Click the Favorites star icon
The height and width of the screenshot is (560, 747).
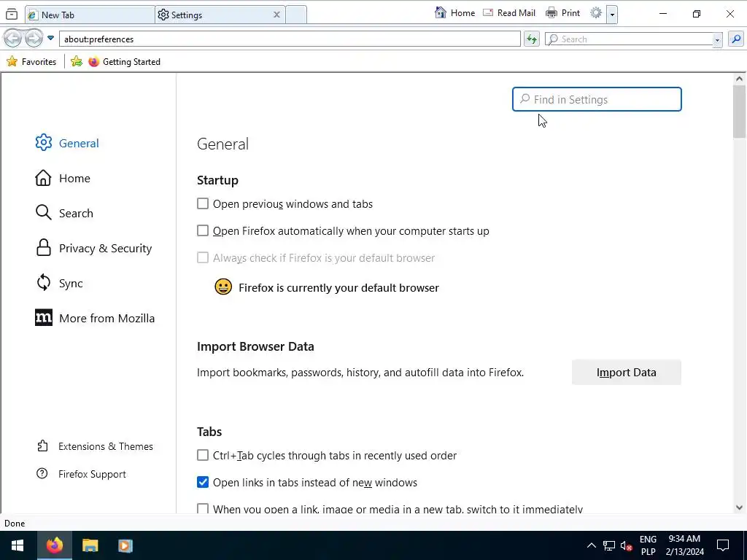pos(12,61)
